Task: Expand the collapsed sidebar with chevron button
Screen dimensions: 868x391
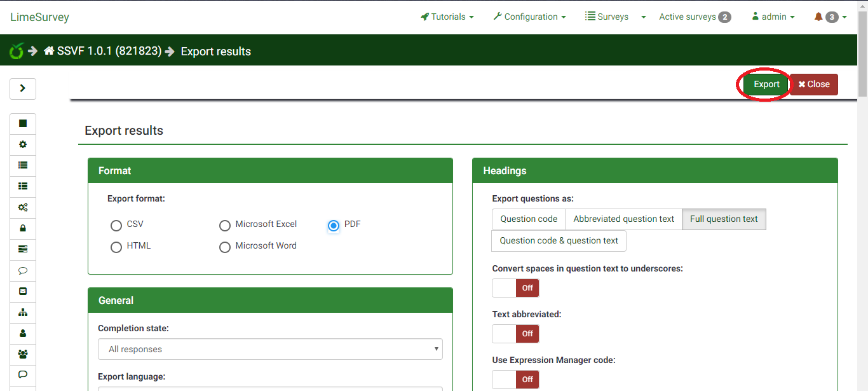Action: click(23, 89)
